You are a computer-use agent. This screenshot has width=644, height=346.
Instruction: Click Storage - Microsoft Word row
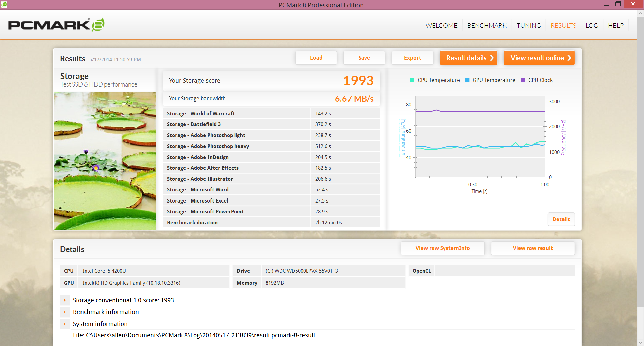point(271,189)
